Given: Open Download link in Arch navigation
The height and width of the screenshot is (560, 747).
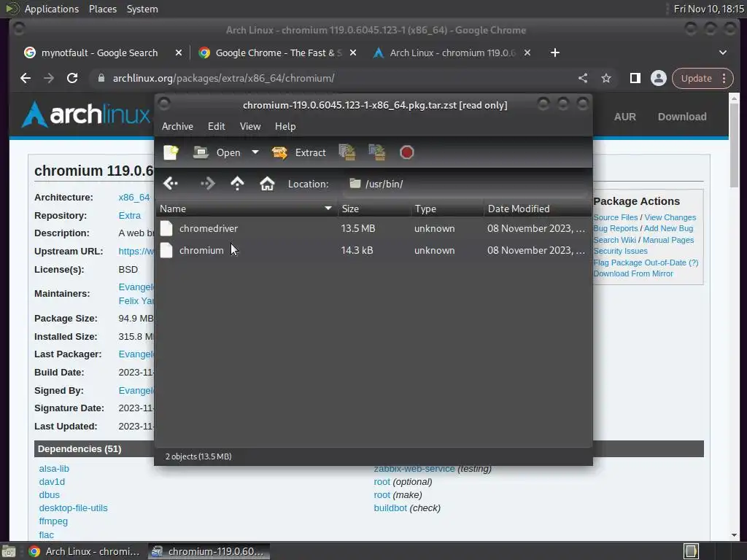Looking at the screenshot, I should 682,117.
